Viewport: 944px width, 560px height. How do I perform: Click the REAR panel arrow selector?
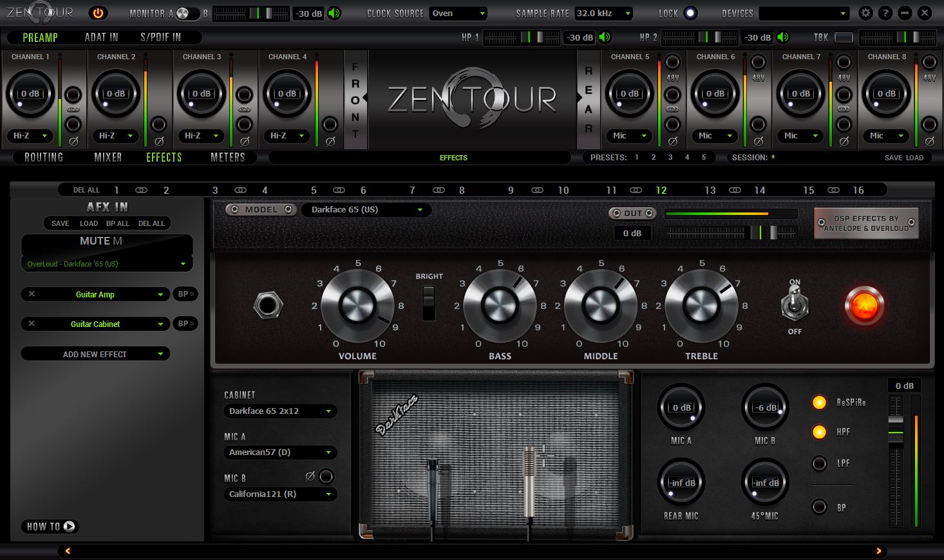tap(578, 98)
